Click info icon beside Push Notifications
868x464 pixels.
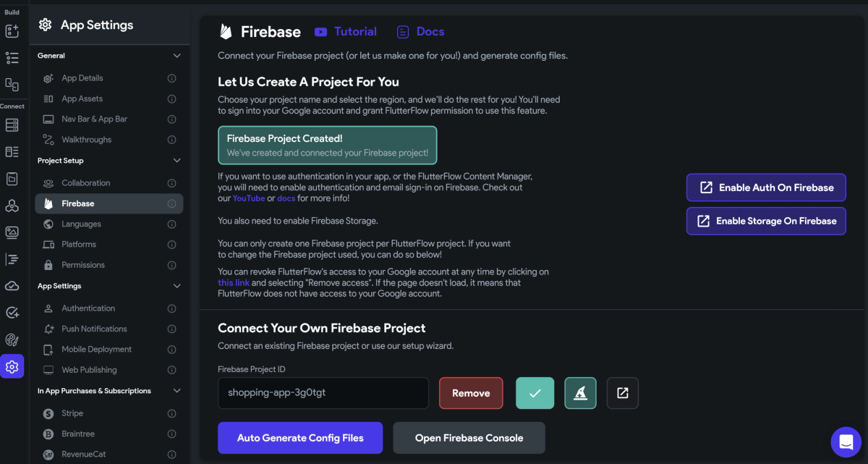[x=172, y=329]
